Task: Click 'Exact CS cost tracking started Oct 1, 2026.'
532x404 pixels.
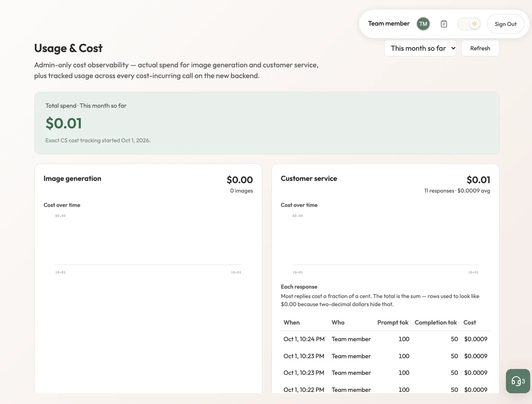Action: coord(98,141)
